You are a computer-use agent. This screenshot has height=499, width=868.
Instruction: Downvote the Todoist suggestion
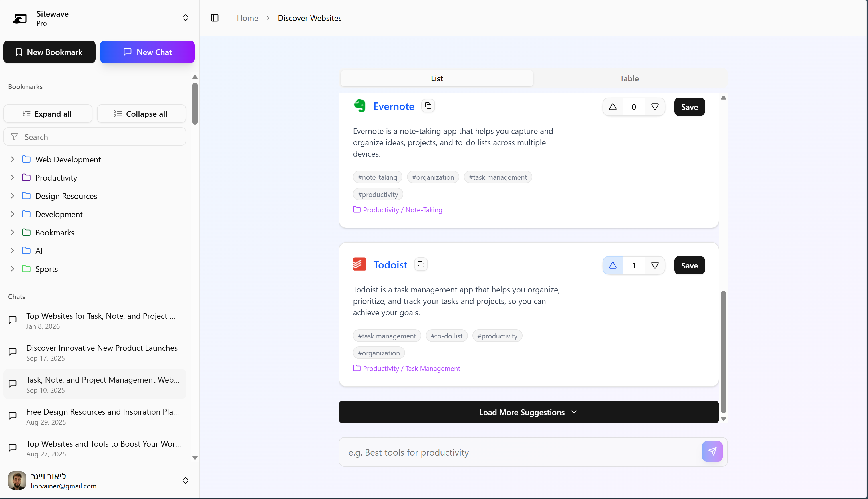click(655, 266)
